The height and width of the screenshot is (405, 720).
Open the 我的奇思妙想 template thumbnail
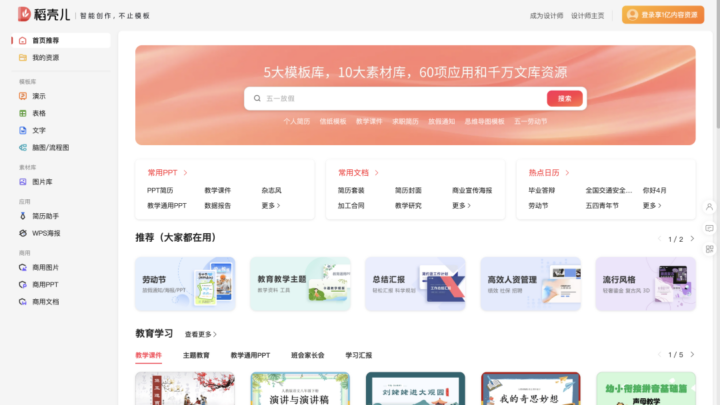coord(530,388)
